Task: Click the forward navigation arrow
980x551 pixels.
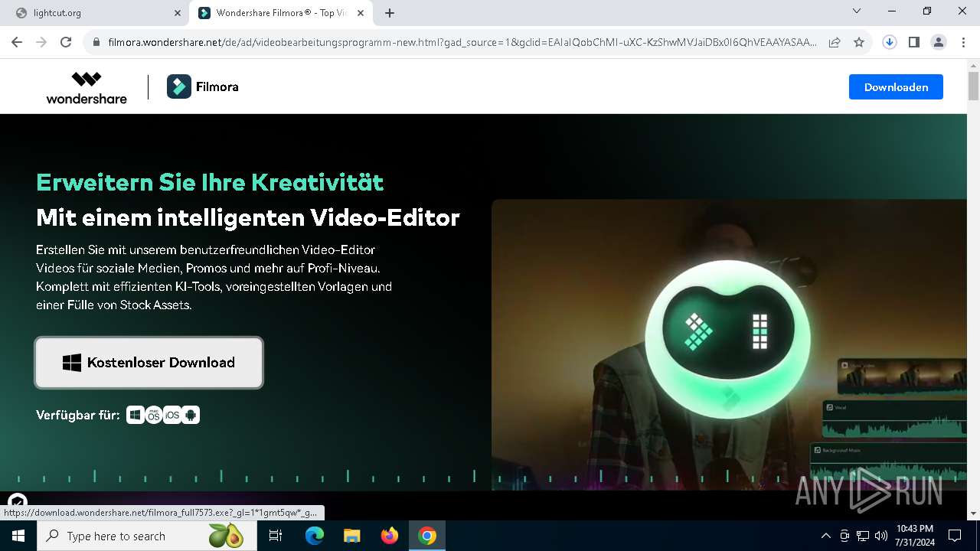Action: click(41, 43)
